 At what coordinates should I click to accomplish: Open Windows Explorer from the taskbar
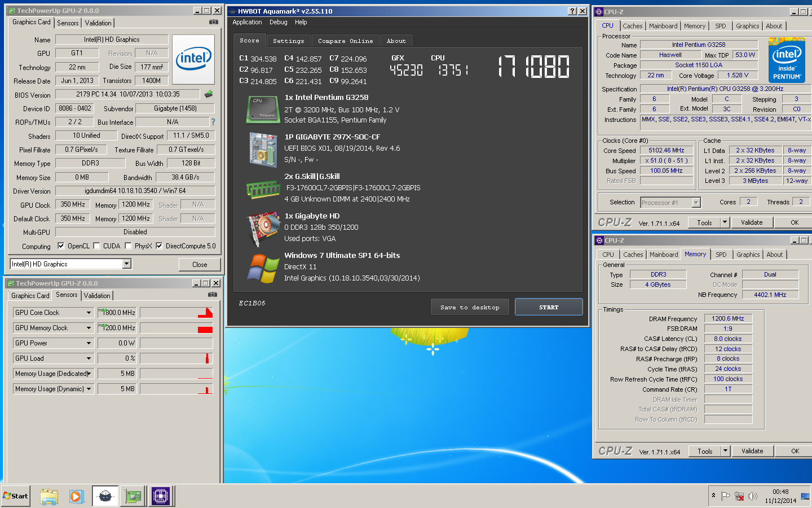(49, 496)
